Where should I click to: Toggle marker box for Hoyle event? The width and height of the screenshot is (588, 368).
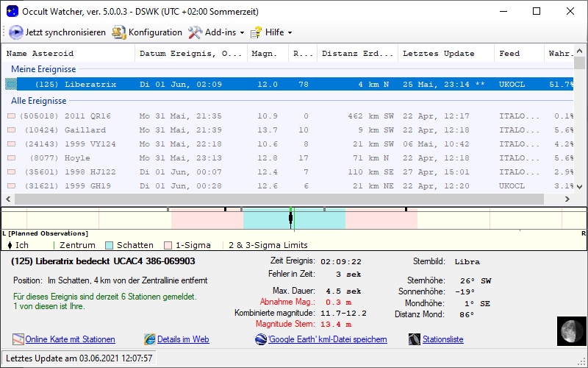(11, 158)
